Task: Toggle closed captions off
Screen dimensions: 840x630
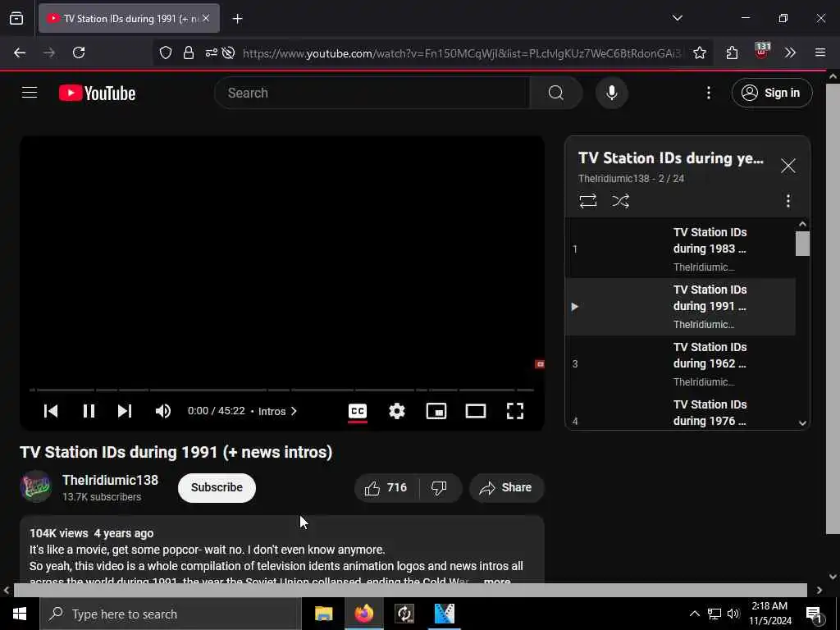Action: 358,411
